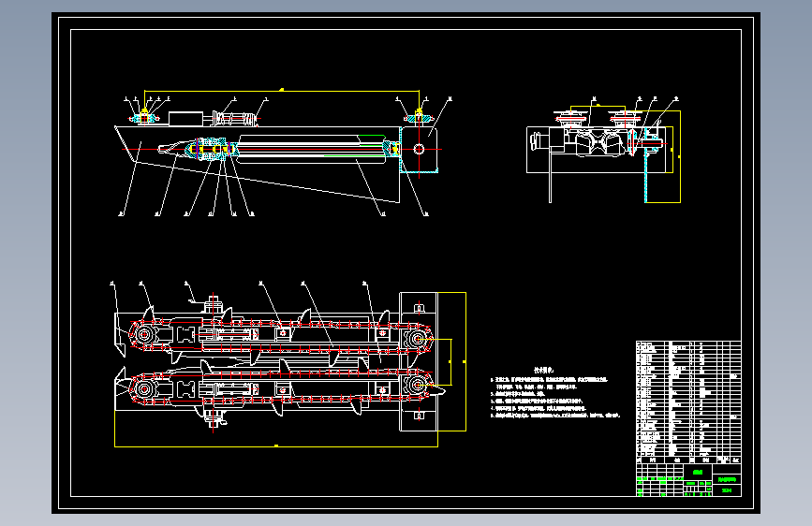Select the yellow overall dimension line under the bottom view
This screenshot has height=526, width=812.
pyautogui.click(x=276, y=446)
